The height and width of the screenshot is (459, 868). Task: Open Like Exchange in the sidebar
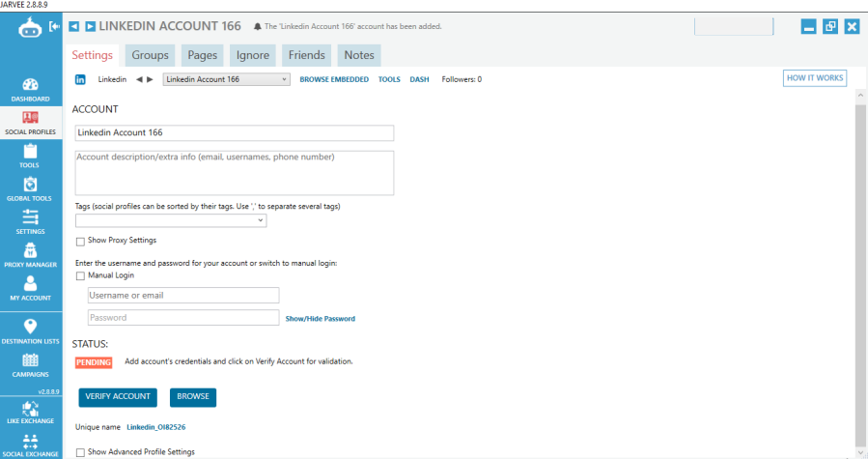(x=31, y=413)
